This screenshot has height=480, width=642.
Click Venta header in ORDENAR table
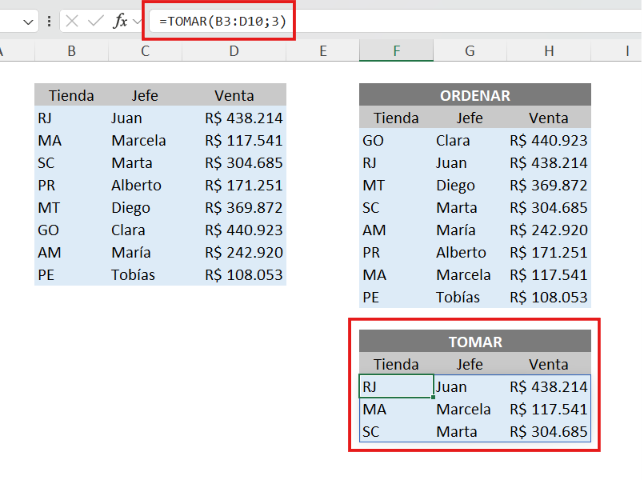[x=549, y=118]
